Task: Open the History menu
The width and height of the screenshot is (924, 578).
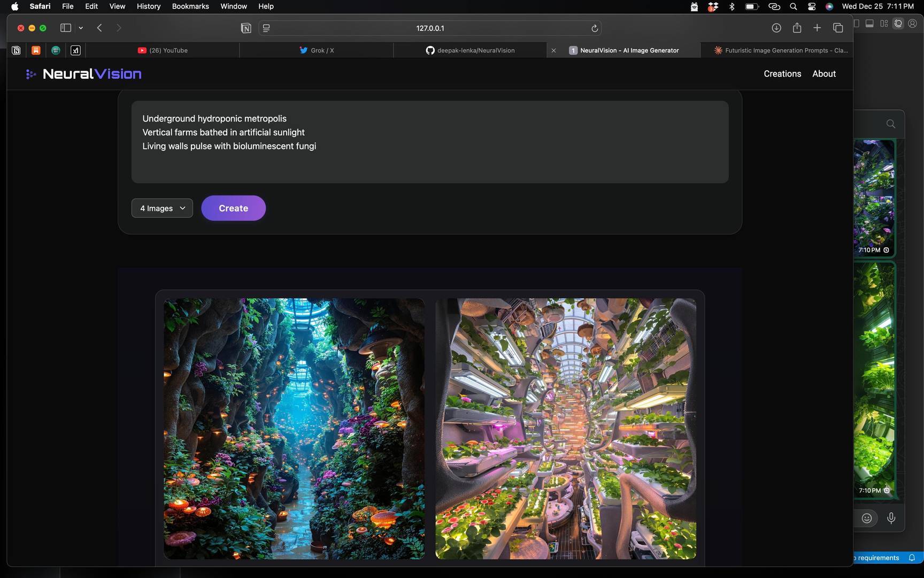Action: pyautogui.click(x=149, y=6)
